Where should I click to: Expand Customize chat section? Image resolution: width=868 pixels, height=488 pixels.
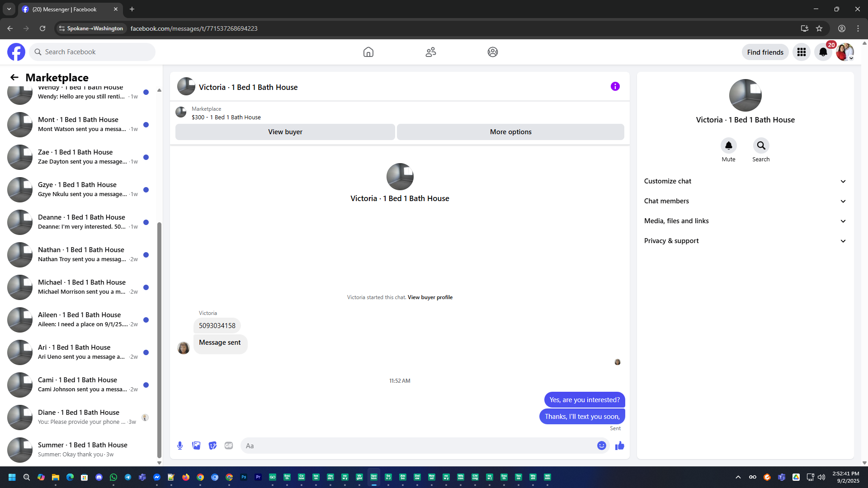pos(745,181)
